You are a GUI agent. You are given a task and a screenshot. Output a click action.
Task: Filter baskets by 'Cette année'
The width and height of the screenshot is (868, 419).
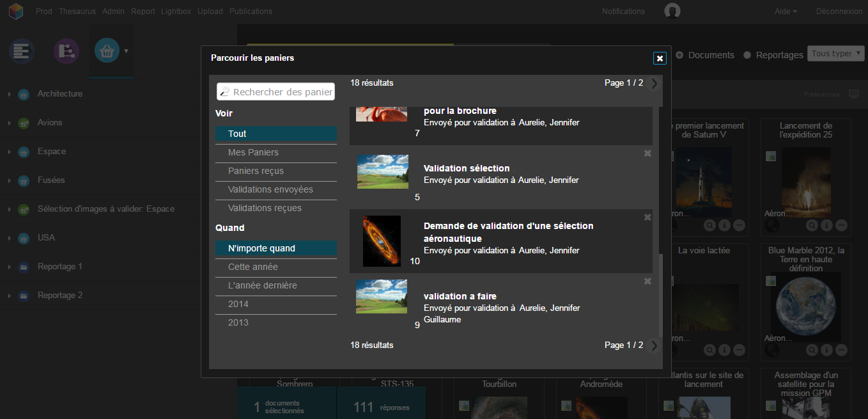tap(253, 267)
